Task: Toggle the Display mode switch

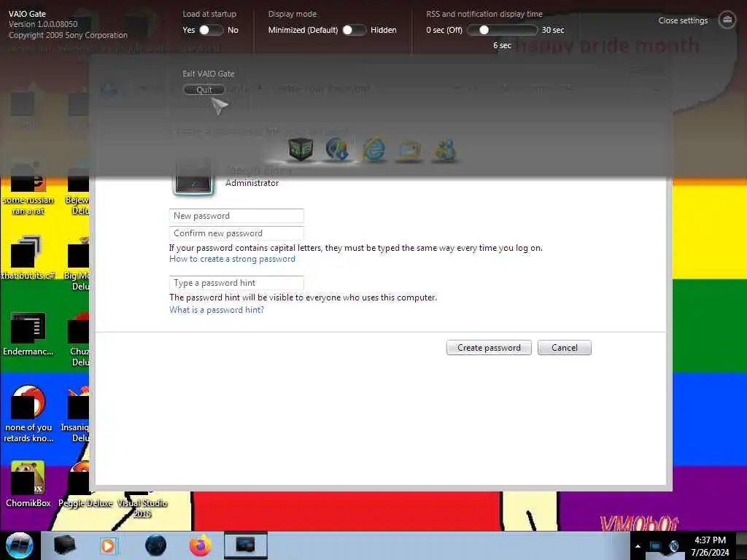Action: click(354, 30)
